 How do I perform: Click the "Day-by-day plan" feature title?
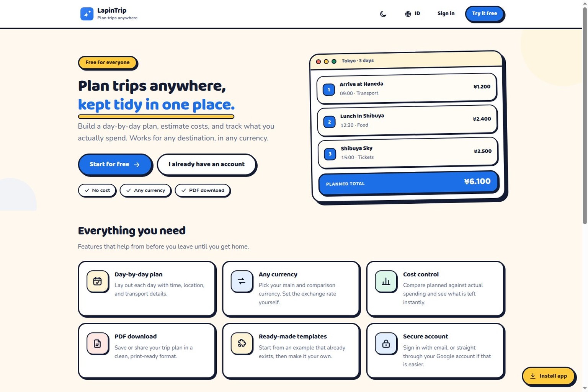pos(139,274)
